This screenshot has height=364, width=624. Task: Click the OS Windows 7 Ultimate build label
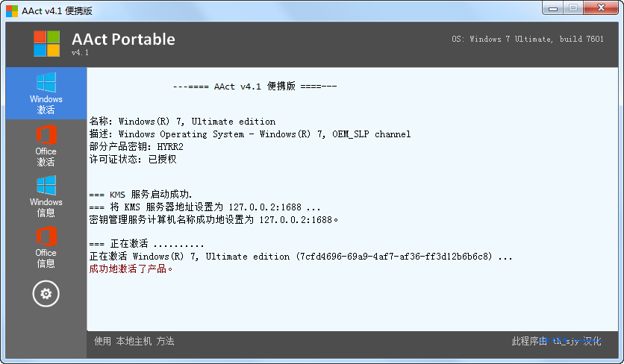[x=528, y=39]
